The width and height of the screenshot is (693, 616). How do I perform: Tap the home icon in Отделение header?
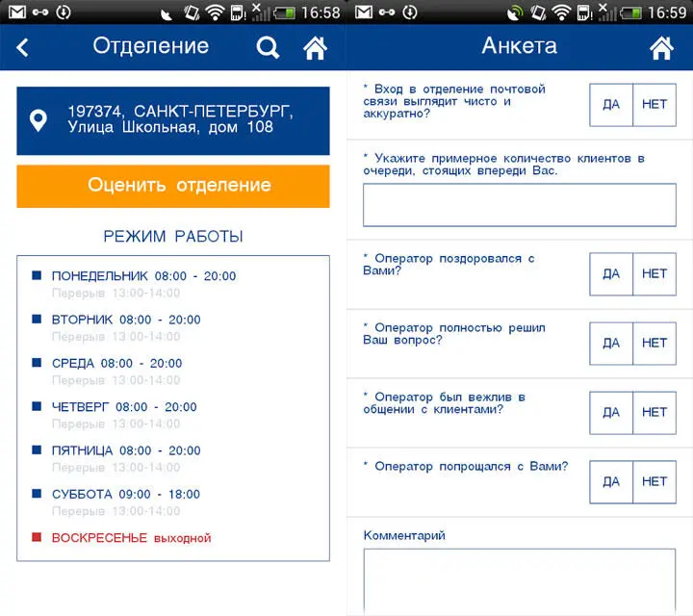pyautogui.click(x=315, y=48)
